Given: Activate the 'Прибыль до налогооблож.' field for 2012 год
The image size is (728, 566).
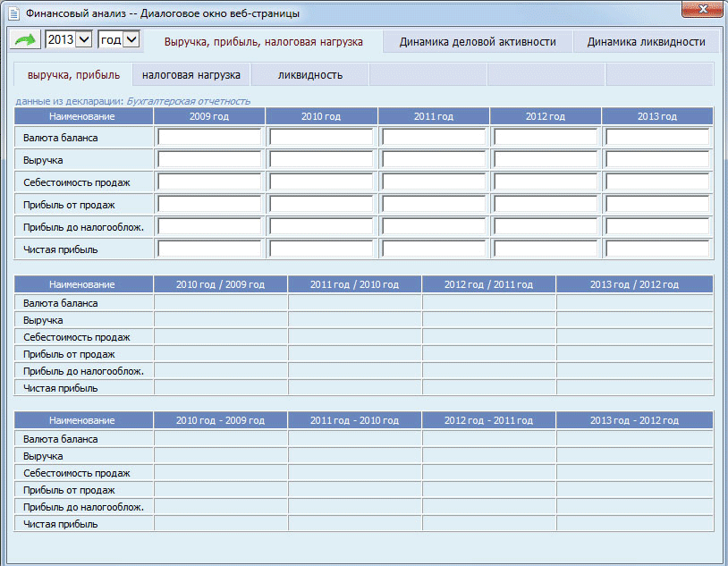Looking at the screenshot, I should click(x=546, y=226).
